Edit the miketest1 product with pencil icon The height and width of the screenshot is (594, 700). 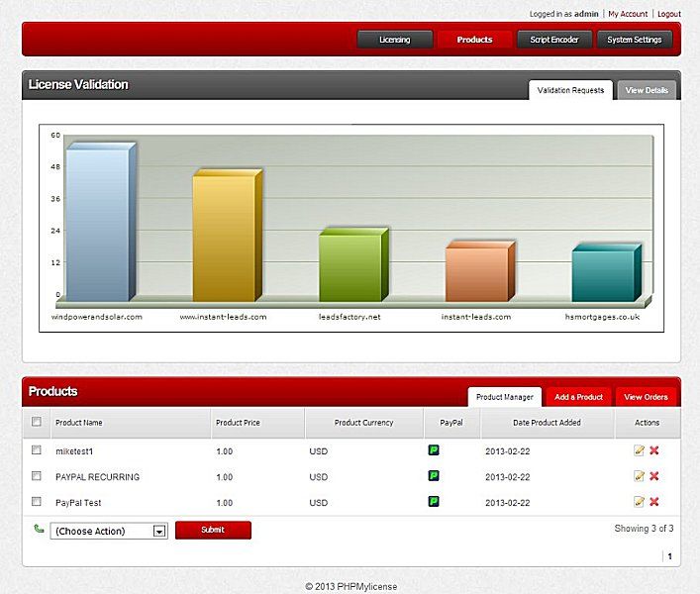(639, 450)
